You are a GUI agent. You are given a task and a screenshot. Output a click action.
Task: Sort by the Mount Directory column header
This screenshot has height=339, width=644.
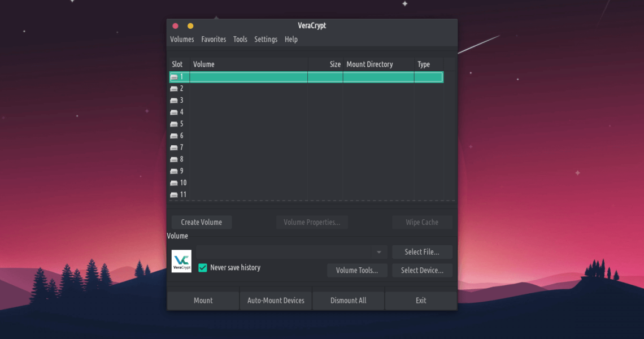pyautogui.click(x=378, y=64)
